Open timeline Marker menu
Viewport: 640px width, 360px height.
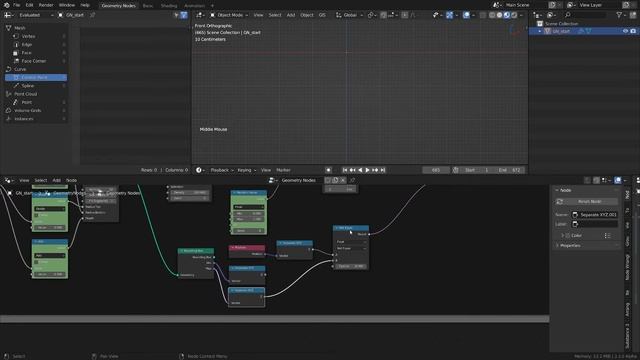(x=283, y=170)
